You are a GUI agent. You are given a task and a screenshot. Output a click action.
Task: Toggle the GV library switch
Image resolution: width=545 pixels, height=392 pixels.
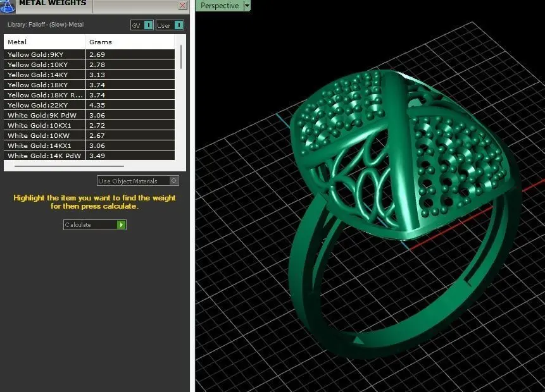pos(142,25)
